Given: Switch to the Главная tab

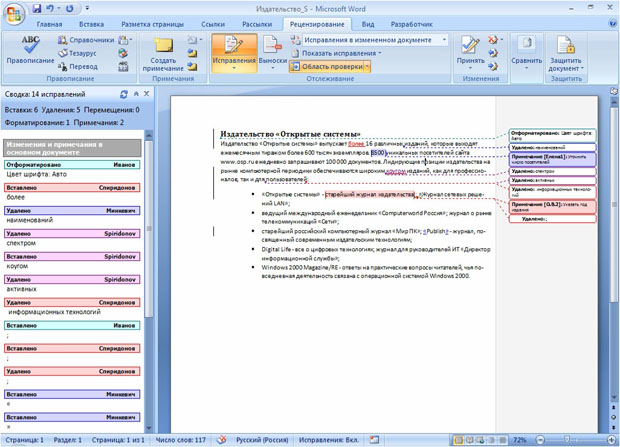Looking at the screenshot, I should tap(49, 24).
